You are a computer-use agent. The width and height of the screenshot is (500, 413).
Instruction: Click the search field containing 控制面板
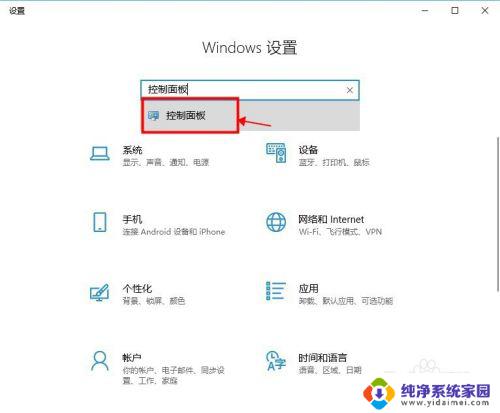(250, 90)
